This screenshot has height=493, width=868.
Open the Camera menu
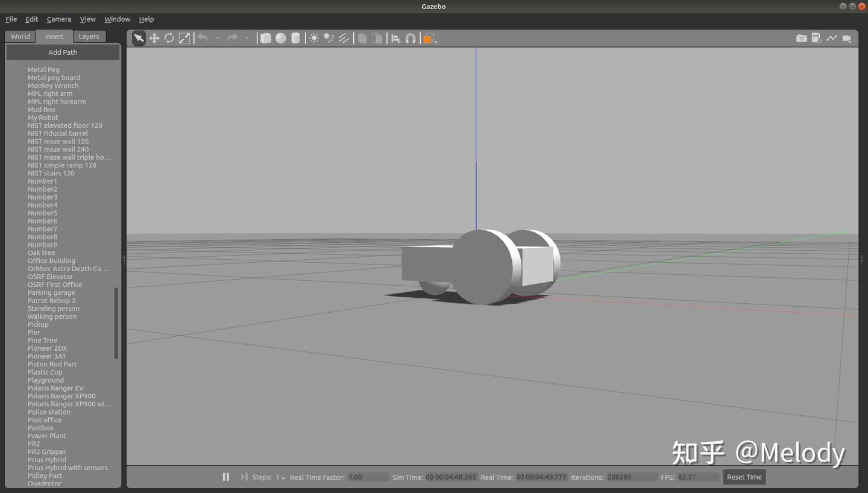click(x=58, y=19)
